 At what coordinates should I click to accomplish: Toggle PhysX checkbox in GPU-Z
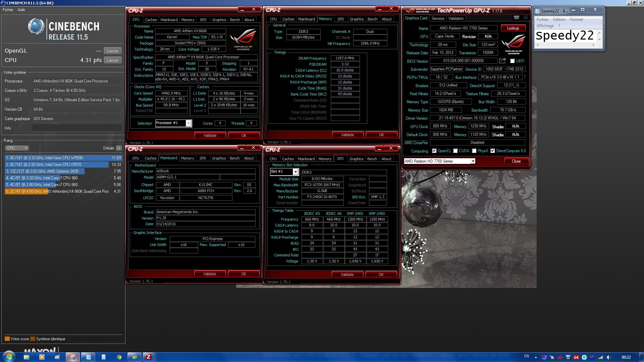click(474, 151)
